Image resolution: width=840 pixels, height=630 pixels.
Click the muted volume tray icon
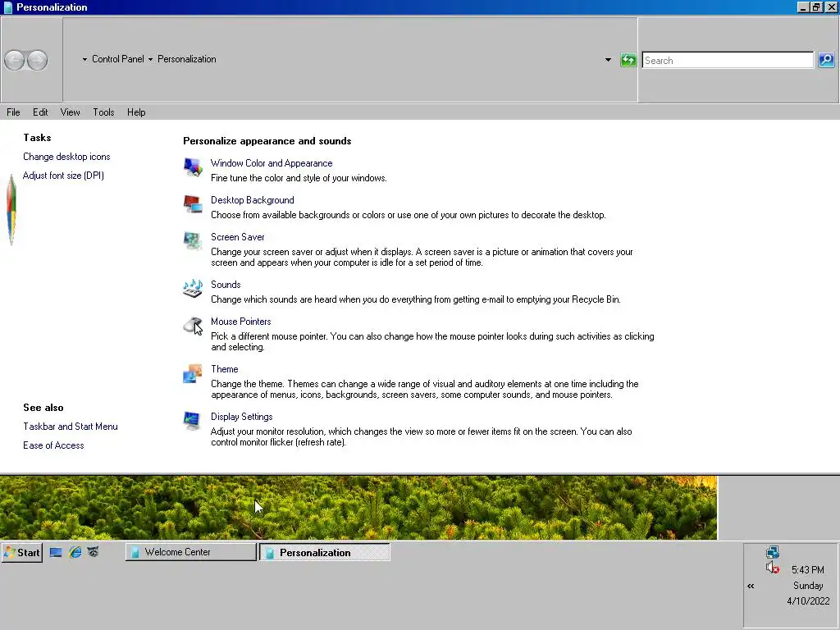pyautogui.click(x=773, y=568)
